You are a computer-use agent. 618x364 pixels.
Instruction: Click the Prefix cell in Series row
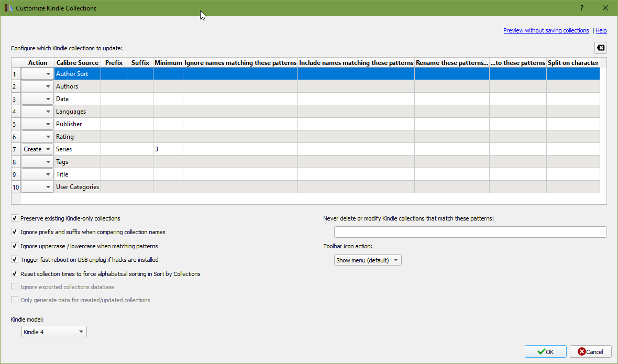pyautogui.click(x=114, y=149)
